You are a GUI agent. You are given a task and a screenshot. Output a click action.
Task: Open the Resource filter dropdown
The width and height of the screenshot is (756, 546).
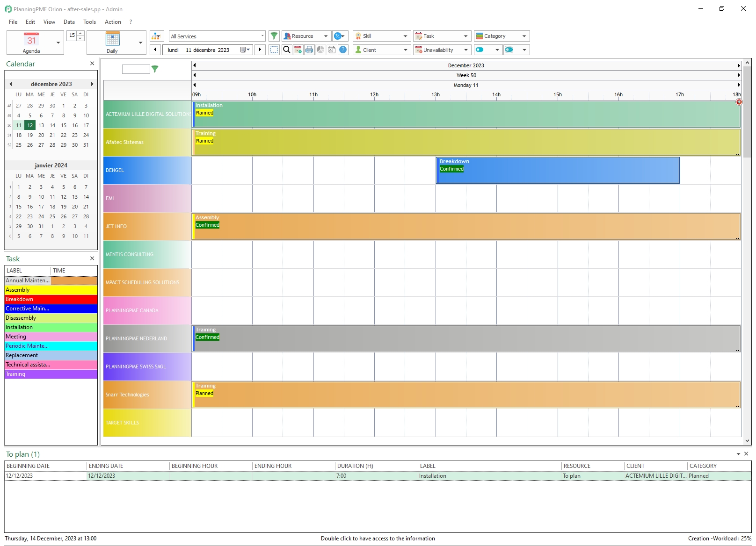(306, 36)
